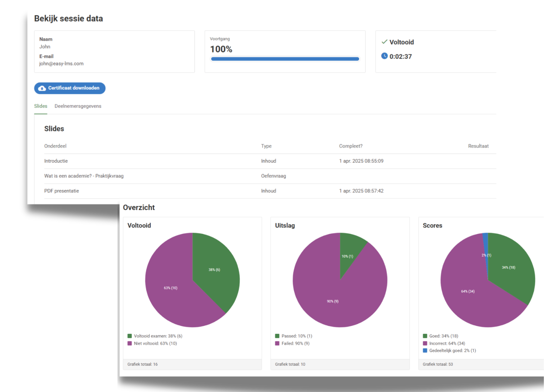Screen dimensions: 555x392
Task: Open the Deelnemersgegevens tab
Action: pos(78,106)
